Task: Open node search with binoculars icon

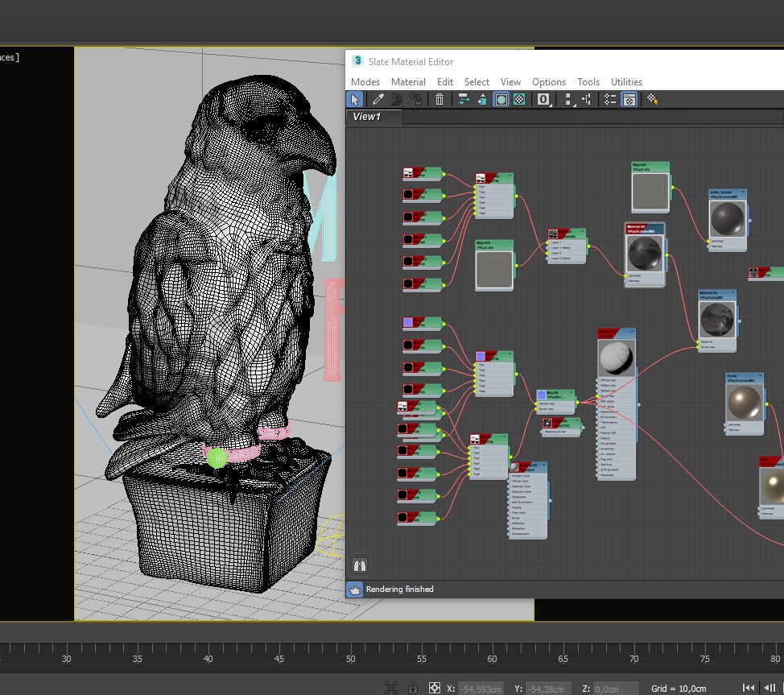Action: tap(360, 564)
